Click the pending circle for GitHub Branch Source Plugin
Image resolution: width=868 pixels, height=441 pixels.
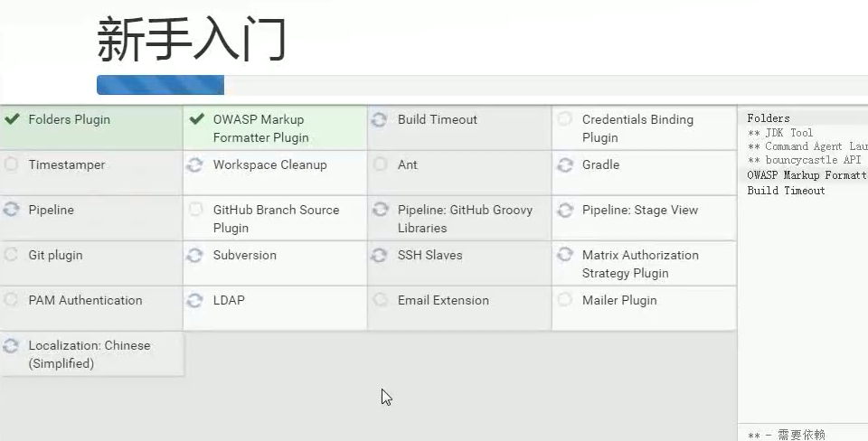195,209
